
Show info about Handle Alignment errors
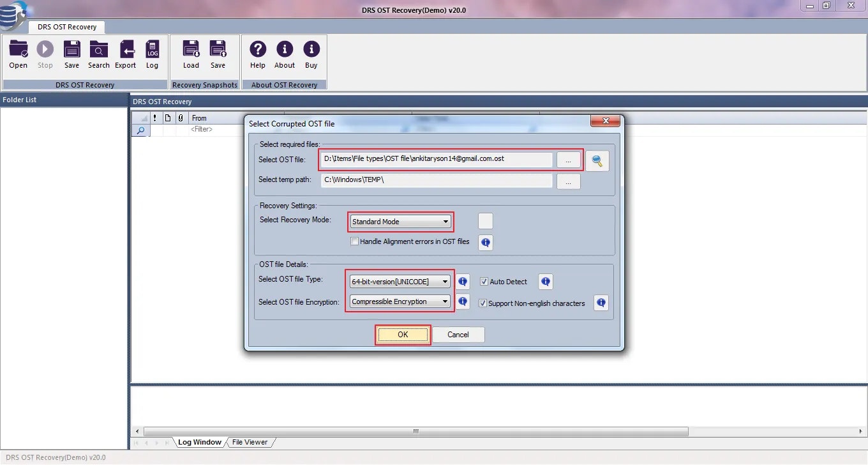click(x=486, y=242)
